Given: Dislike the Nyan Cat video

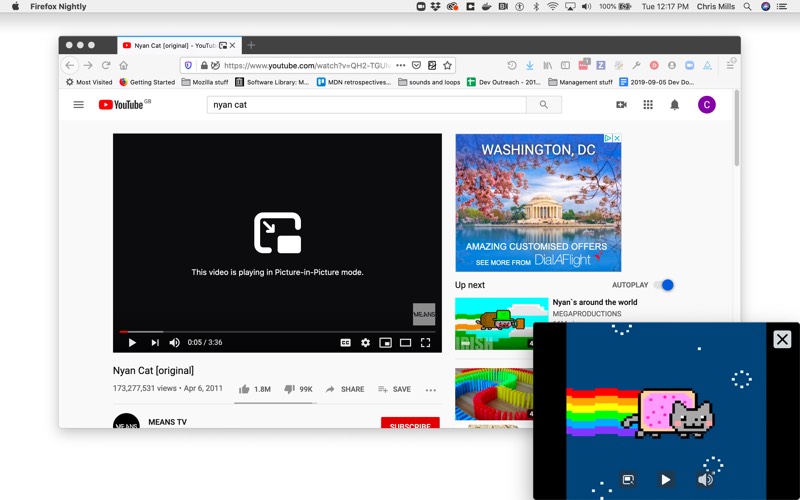Looking at the screenshot, I should click(x=298, y=389).
